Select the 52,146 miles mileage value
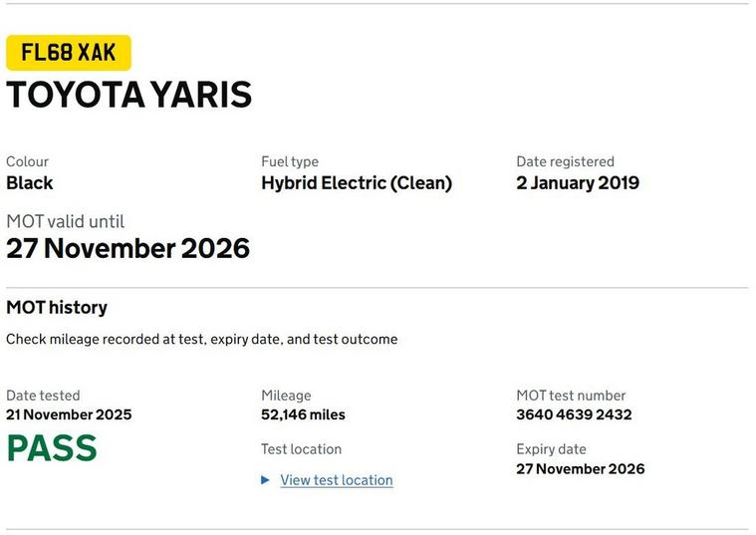Screen dimensions: 756x535 point(304,414)
